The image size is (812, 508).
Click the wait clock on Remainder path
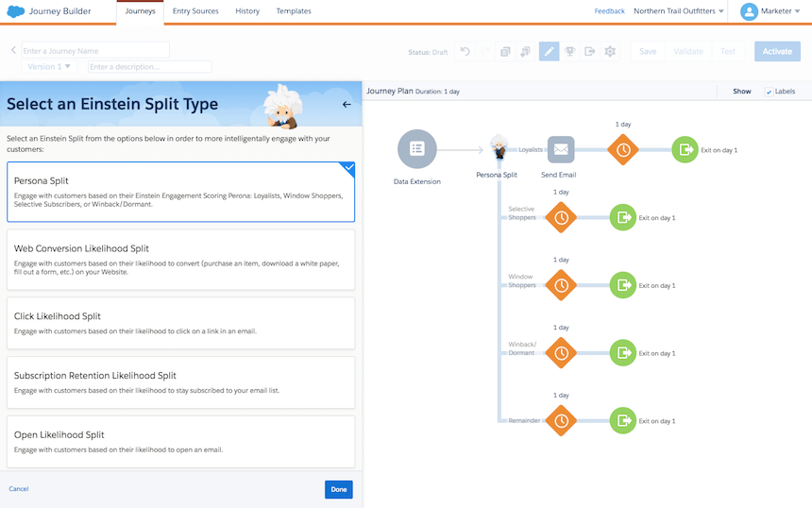coord(561,421)
